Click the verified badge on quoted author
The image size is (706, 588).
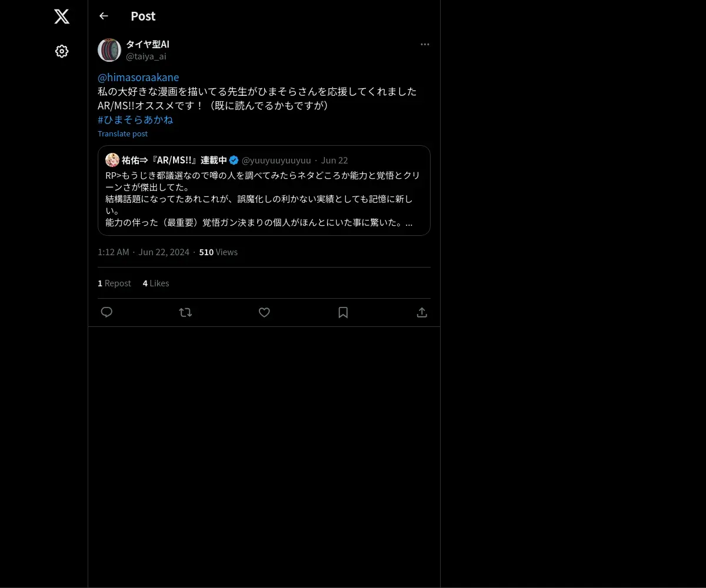tap(234, 160)
